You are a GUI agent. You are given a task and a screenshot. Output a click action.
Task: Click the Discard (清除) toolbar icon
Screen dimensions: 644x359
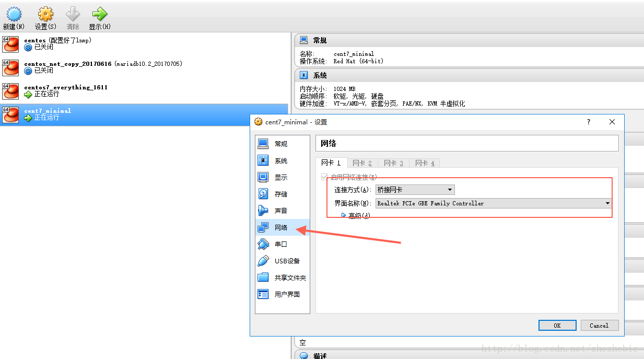tap(73, 14)
